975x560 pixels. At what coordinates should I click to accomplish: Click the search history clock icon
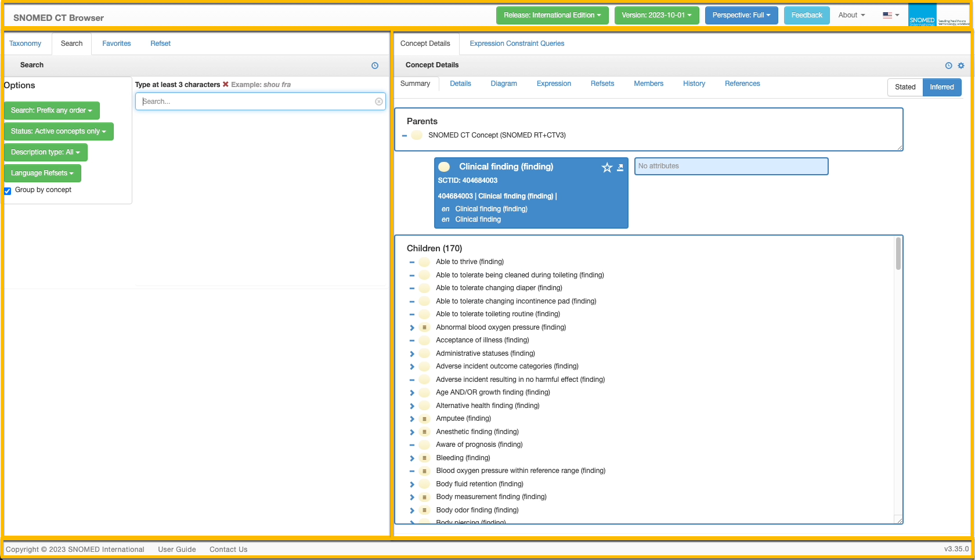[x=375, y=66]
